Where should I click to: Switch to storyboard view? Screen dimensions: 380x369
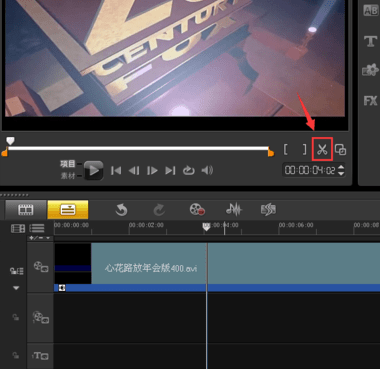(26, 210)
